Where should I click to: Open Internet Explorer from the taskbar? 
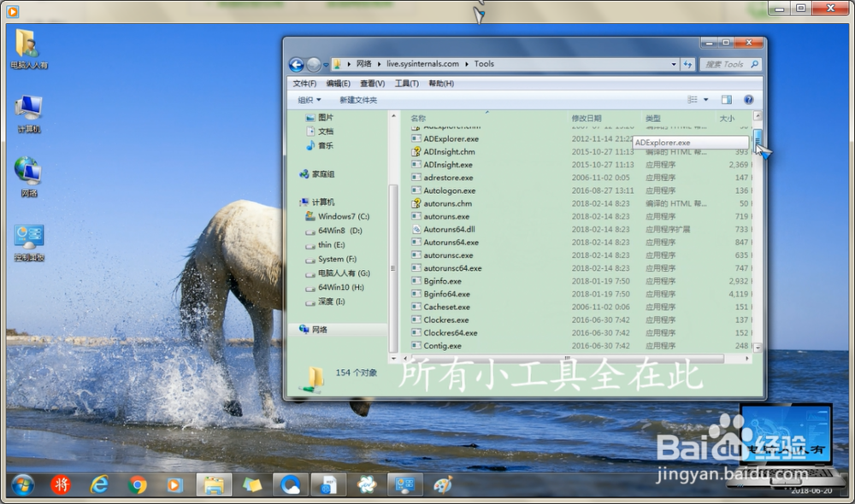point(99,484)
